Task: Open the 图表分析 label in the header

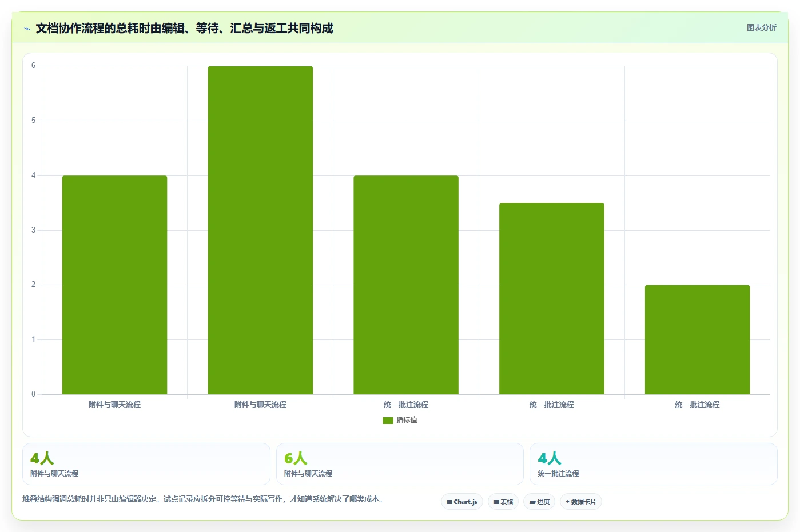Action: [761, 27]
